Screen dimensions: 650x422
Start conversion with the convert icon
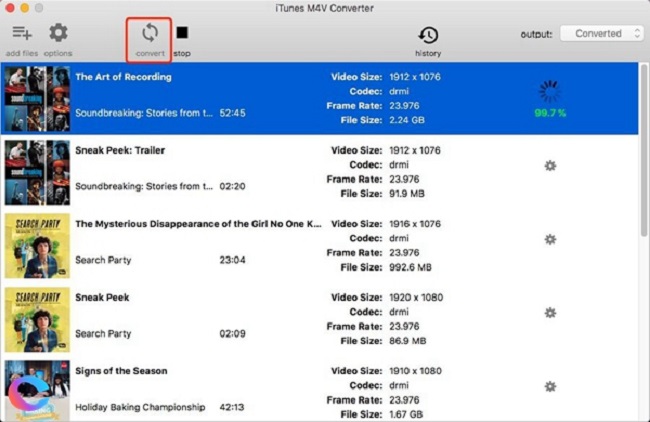point(150,33)
